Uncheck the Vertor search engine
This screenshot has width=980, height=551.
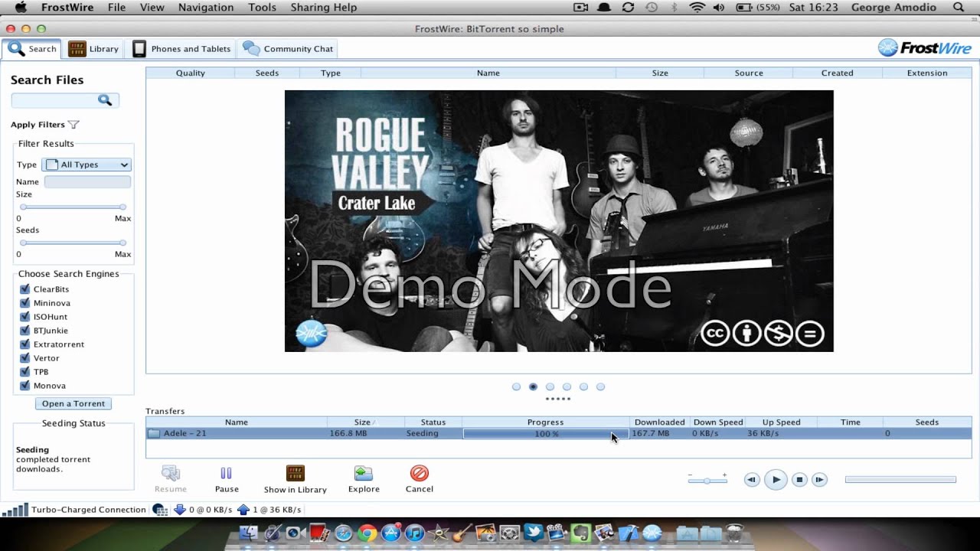point(24,358)
